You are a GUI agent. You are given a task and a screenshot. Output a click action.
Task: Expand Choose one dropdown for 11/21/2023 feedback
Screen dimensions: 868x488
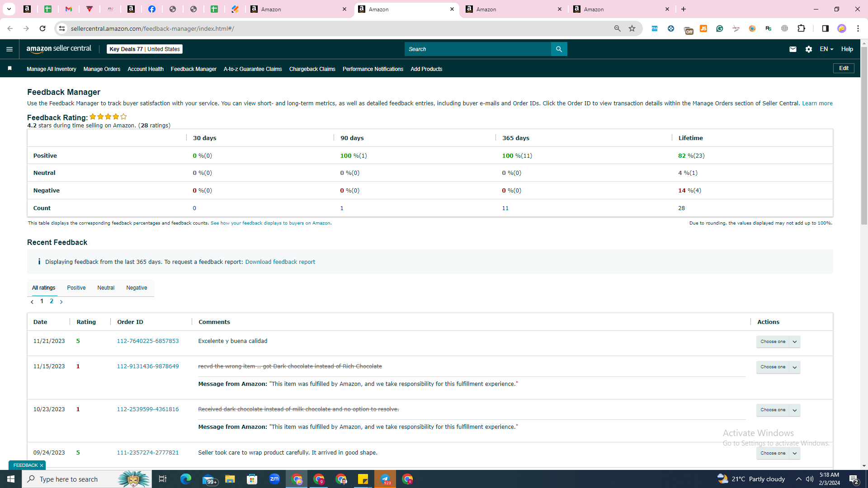pos(795,342)
